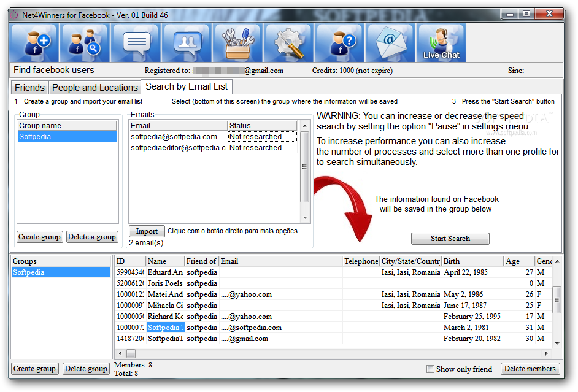This screenshot has height=392, width=578.
Task: Enable the Show only friend checkbox
Action: point(430,369)
